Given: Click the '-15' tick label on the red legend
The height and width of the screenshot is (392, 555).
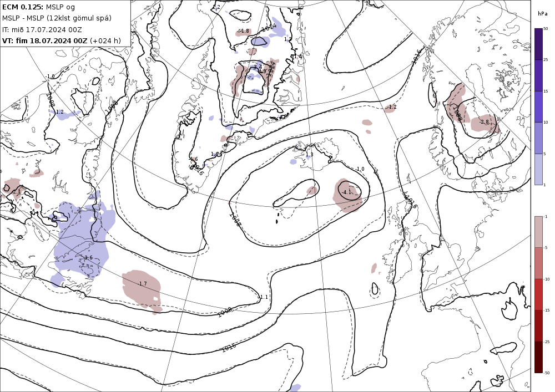Looking at the screenshot, I should click(x=547, y=310).
